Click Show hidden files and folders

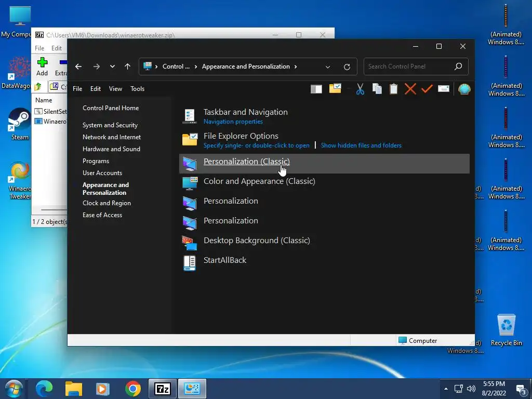(361, 145)
